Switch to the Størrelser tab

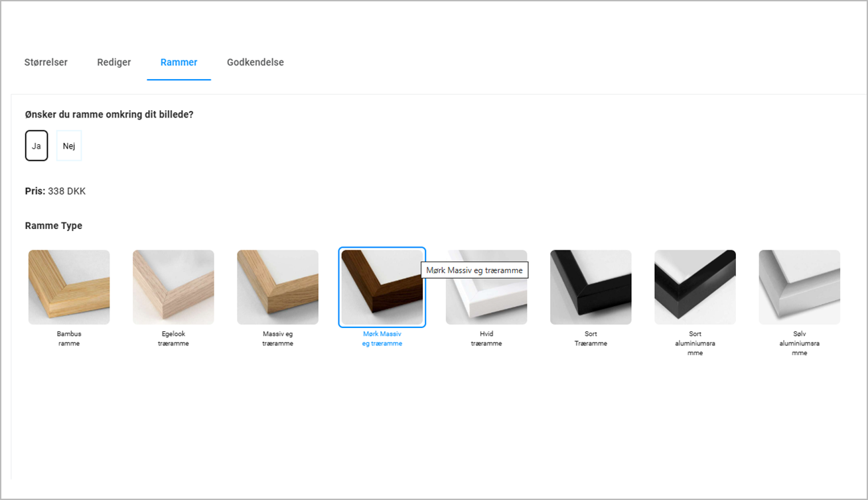point(46,62)
